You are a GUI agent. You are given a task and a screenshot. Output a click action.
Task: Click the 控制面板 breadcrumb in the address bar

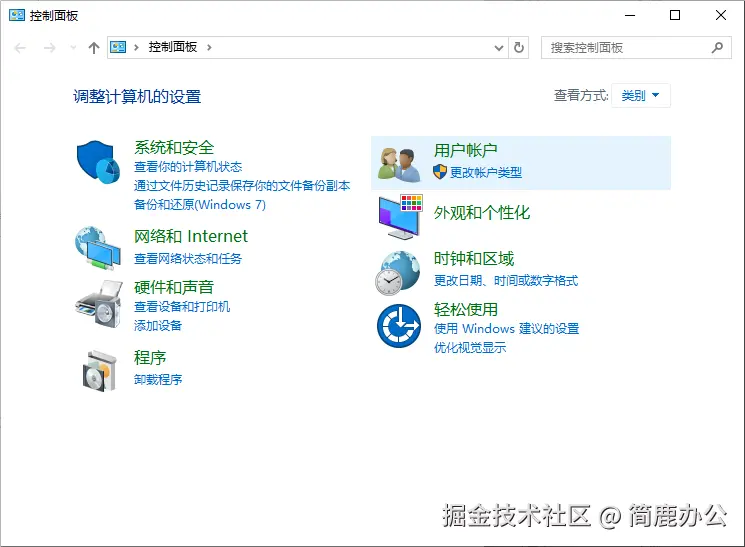pos(172,47)
